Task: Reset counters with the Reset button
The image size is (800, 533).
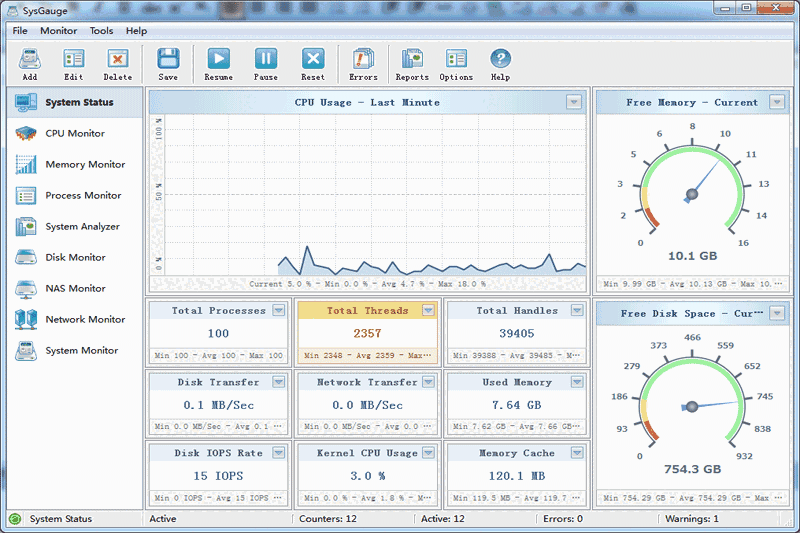Action: click(313, 60)
